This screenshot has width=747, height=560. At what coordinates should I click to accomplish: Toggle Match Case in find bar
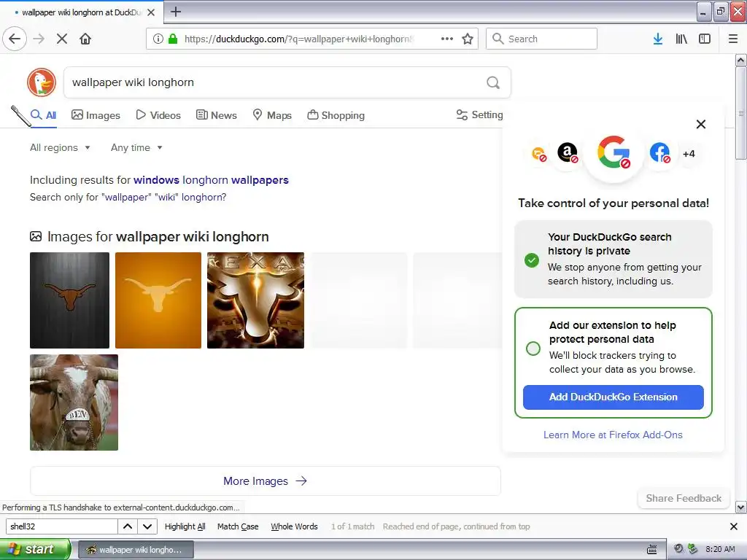click(x=238, y=526)
